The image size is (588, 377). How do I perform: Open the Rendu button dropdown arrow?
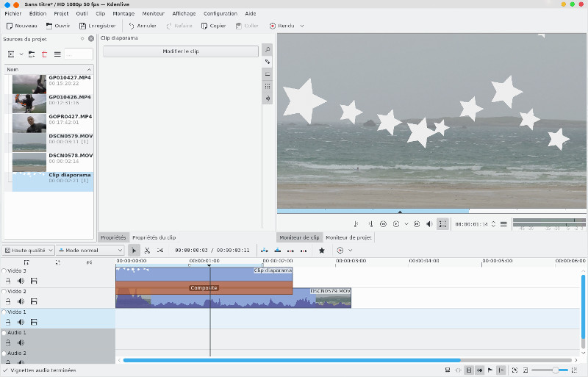tap(302, 26)
